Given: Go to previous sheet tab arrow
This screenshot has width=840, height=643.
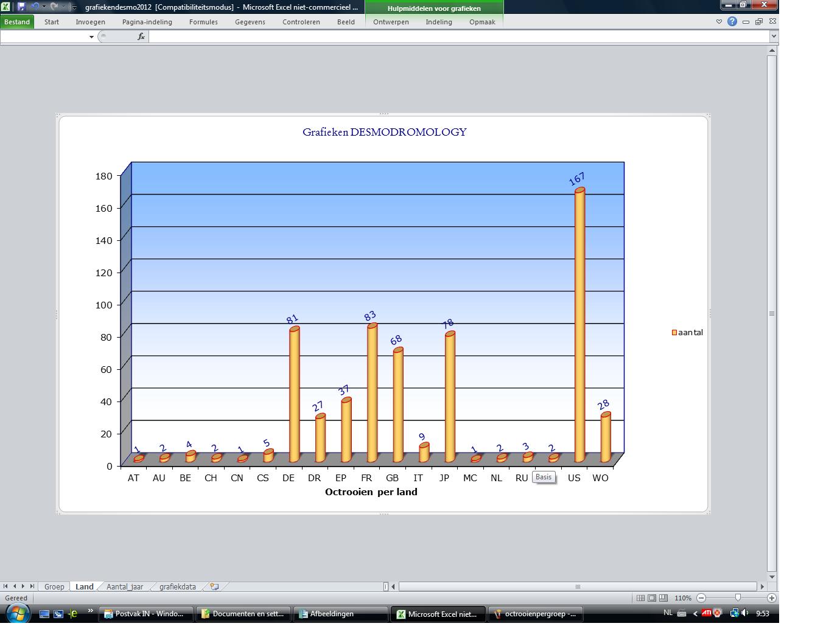Looking at the screenshot, I should tap(15, 586).
